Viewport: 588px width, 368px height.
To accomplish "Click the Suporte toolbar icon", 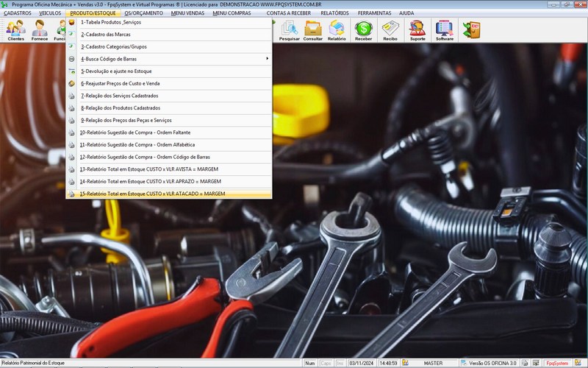I will coord(417,29).
